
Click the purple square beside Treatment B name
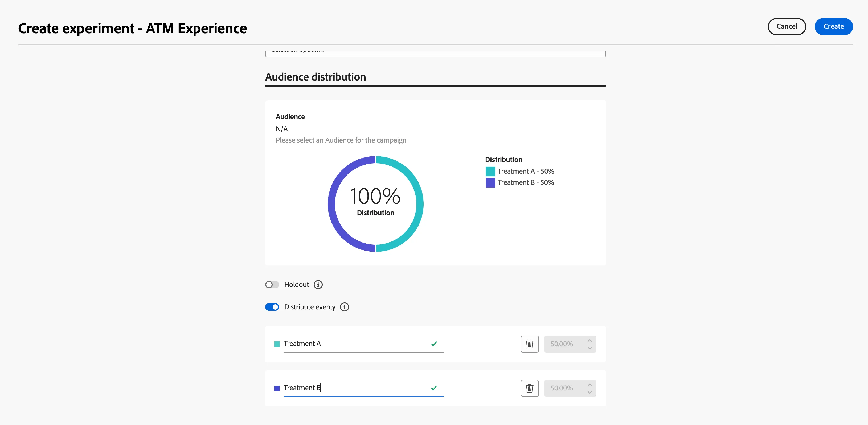tap(277, 388)
